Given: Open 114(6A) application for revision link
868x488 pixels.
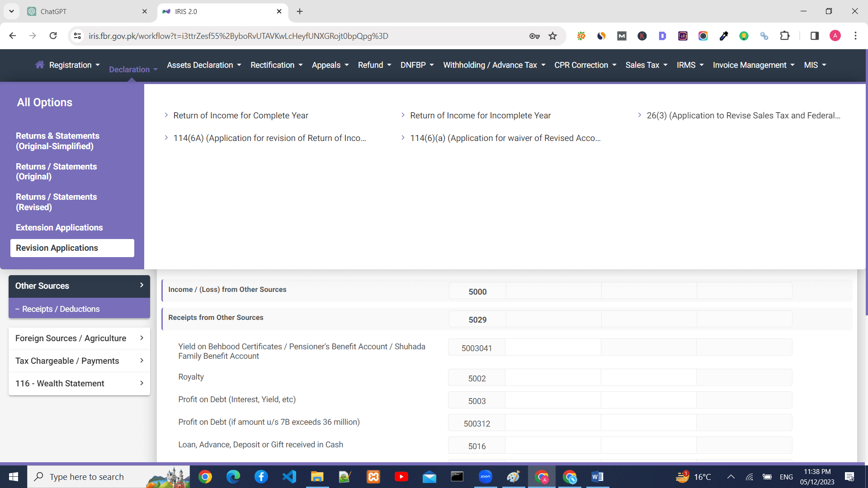Looking at the screenshot, I should pyautogui.click(x=269, y=138).
